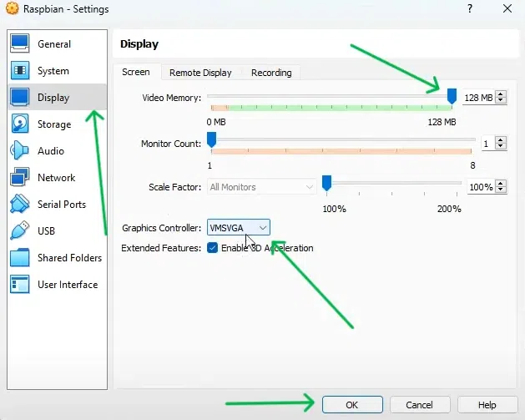Screen dimensions: 525x420
Task: Decrease Monitor Count with stepper down arrow
Action: coord(501,147)
